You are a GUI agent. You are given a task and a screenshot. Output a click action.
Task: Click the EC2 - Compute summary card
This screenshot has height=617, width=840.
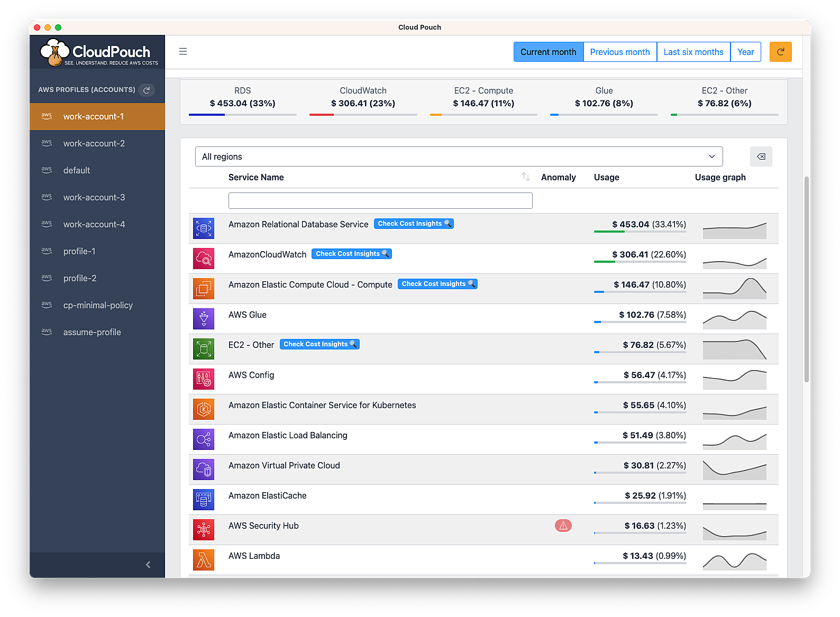(x=483, y=102)
